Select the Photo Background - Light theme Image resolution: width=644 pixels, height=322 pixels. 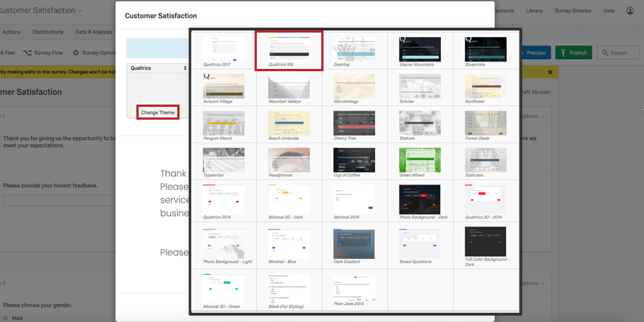pyautogui.click(x=224, y=245)
